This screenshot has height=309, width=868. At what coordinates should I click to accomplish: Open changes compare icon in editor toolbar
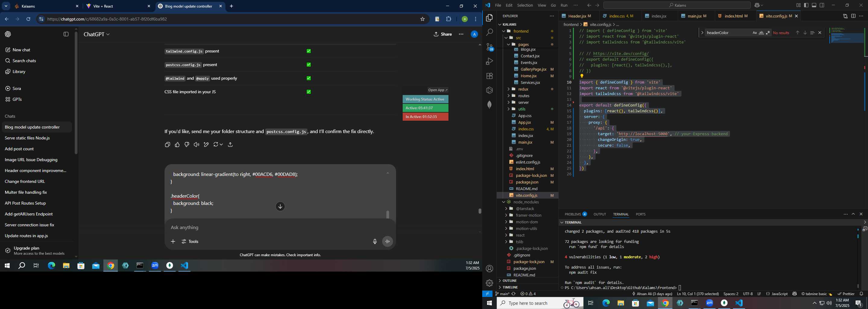coord(845,16)
